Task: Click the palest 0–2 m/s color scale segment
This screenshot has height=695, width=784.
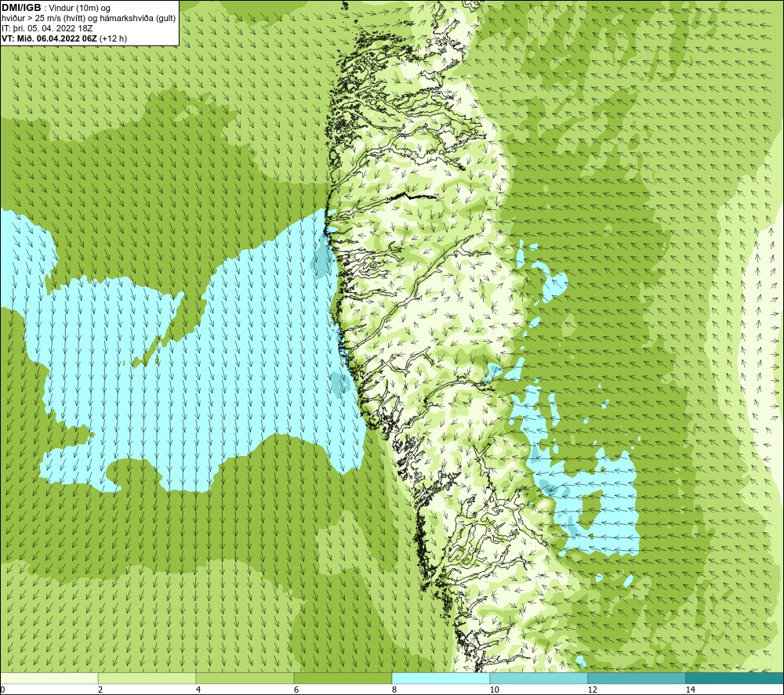Action: (x=49, y=679)
